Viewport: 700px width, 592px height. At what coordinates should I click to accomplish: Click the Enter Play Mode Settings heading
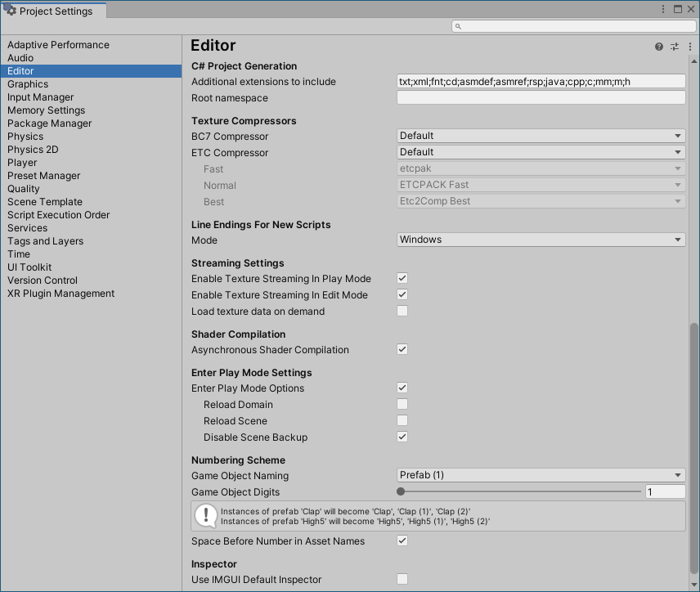point(251,373)
